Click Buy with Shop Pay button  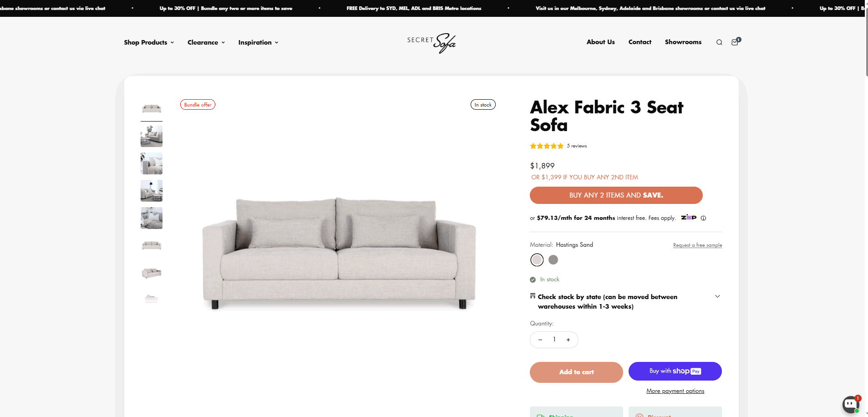point(675,371)
